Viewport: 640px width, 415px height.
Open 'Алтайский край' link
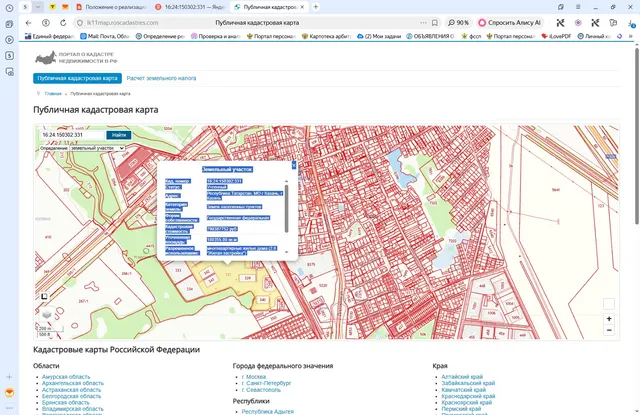[462, 377]
